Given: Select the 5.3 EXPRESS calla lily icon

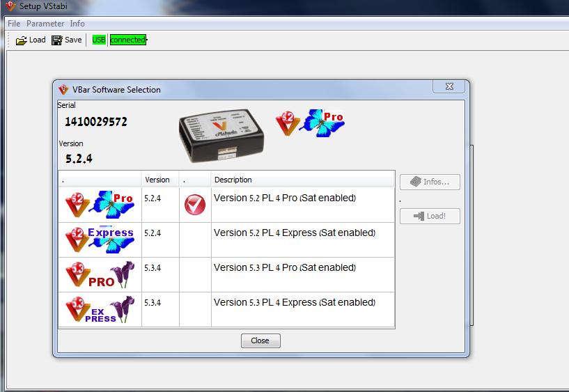Looking at the screenshot, I should [100, 309].
